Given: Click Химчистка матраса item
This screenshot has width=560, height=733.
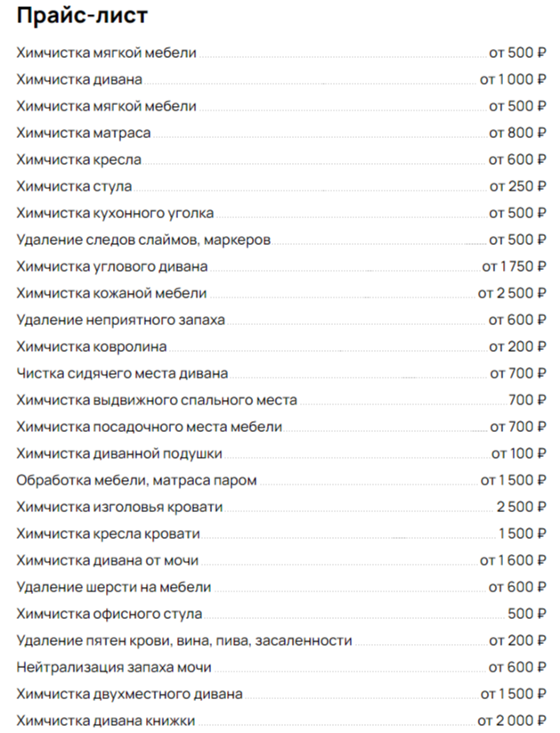Looking at the screenshot, I should [x=83, y=133].
